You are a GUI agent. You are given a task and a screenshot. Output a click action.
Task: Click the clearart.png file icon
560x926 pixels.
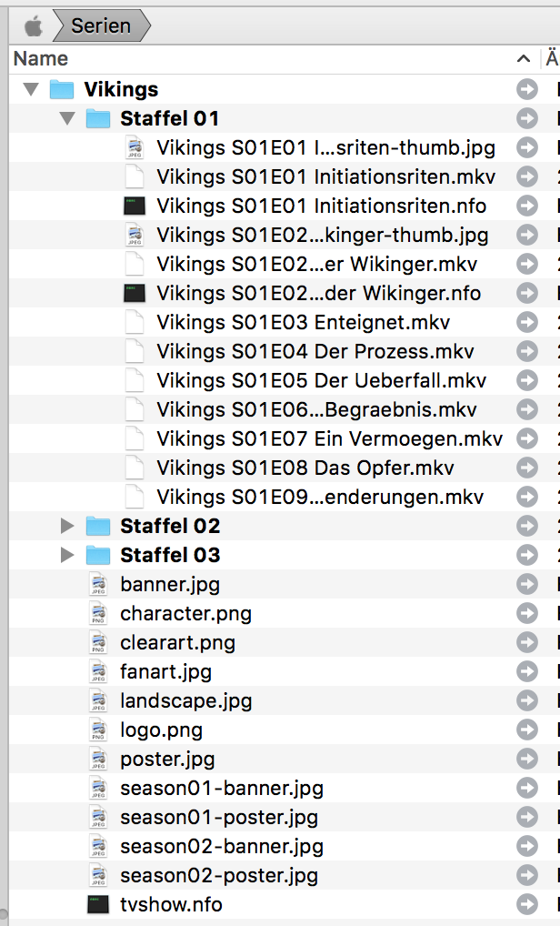(98, 642)
